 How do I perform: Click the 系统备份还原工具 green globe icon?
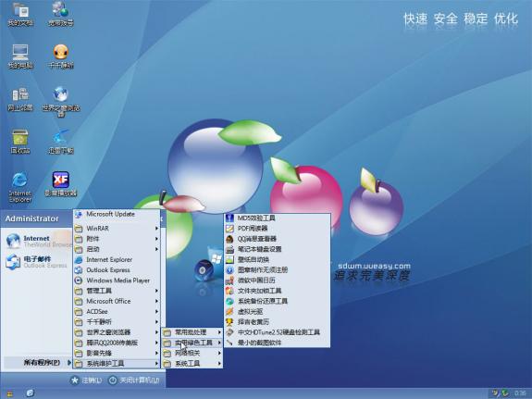pos(229,301)
